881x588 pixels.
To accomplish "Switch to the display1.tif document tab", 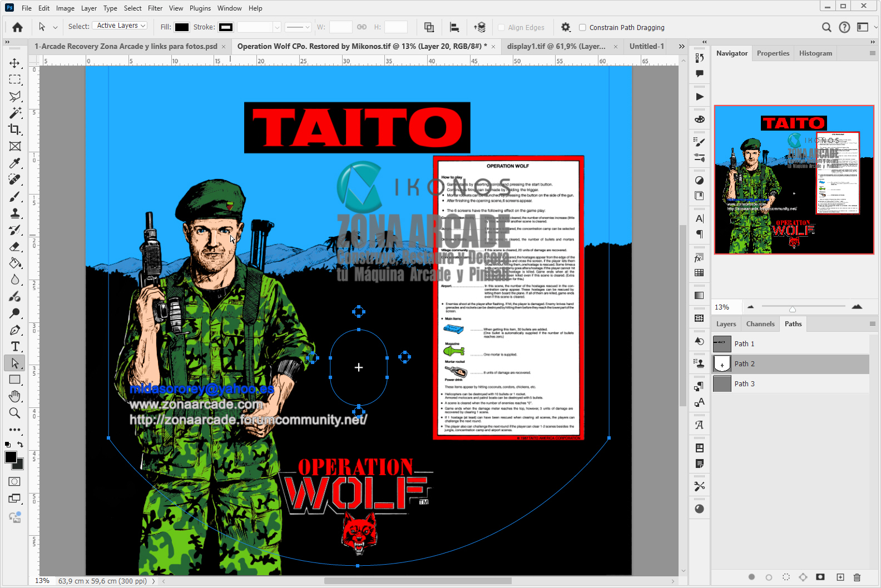I will 556,47.
